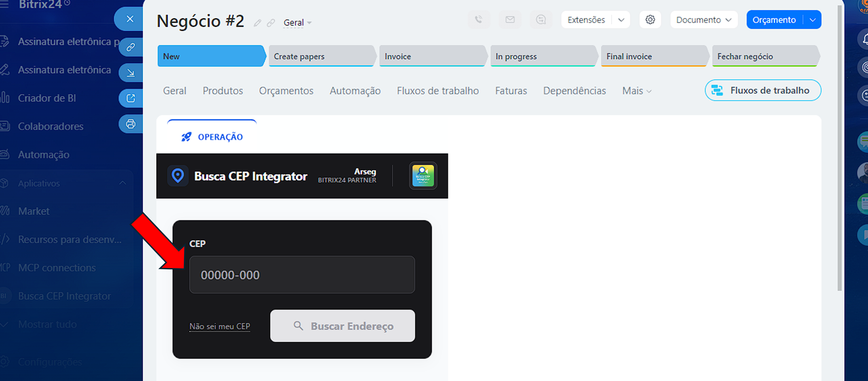This screenshot has height=381, width=868.
Task: Switch to the Produtos tab
Action: pyautogui.click(x=223, y=91)
